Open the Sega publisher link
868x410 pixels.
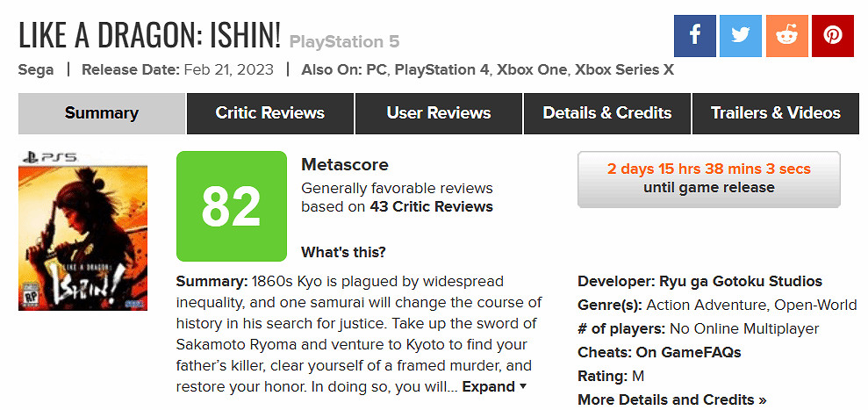click(x=36, y=69)
